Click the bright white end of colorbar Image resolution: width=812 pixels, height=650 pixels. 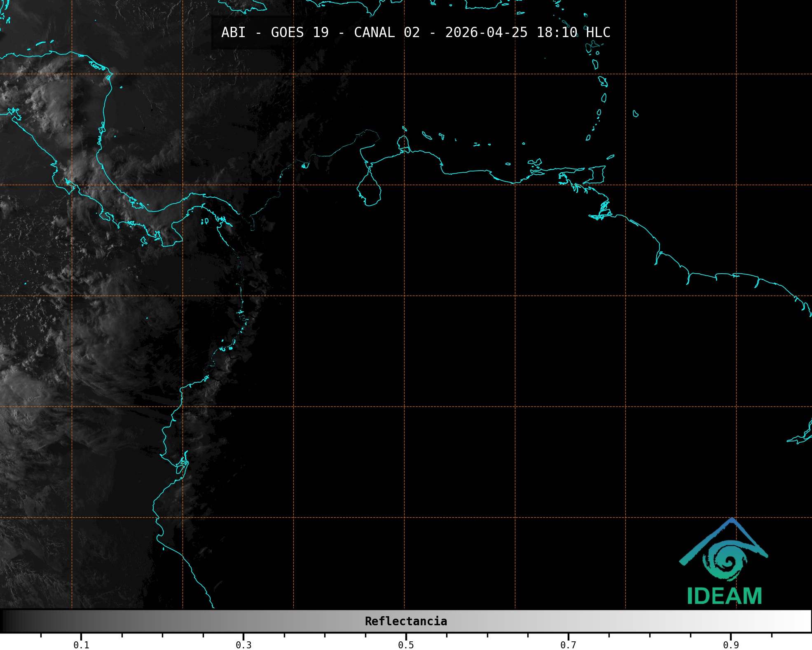click(803, 621)
